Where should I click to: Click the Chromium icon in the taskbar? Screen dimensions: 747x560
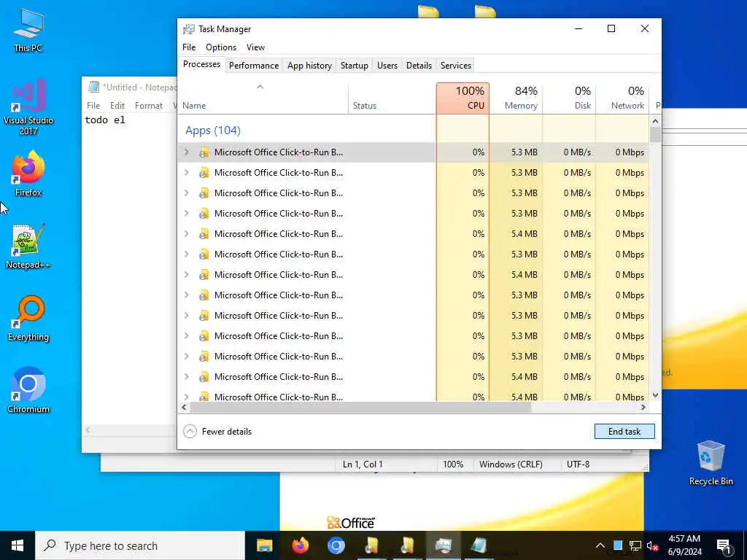coord(336,545)
